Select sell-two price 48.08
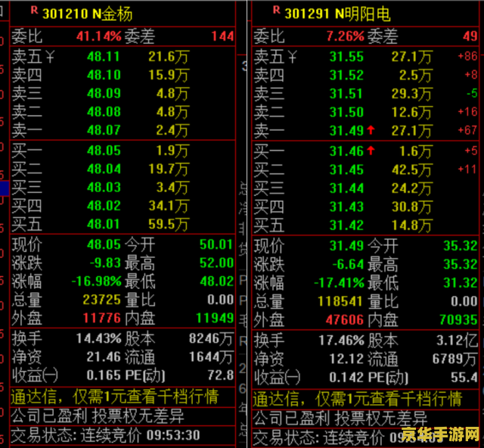Screen dimensions: 484x448 point(104,112)
